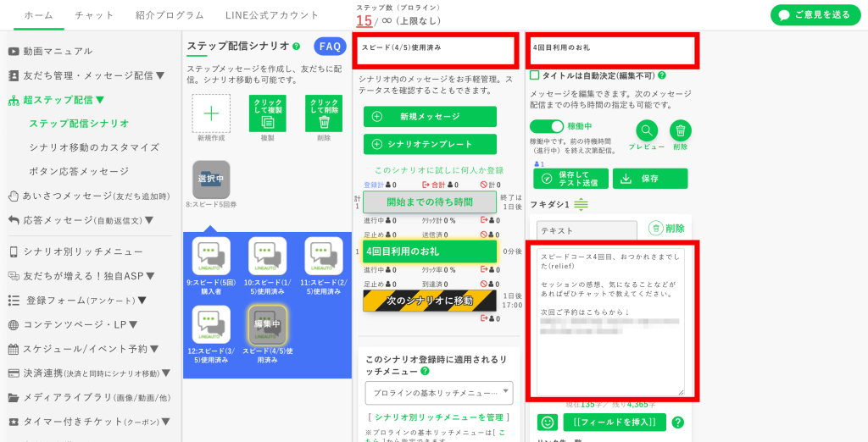
Task: Select the 4回目利用のお礼 message block
Action: coord(430,251)
